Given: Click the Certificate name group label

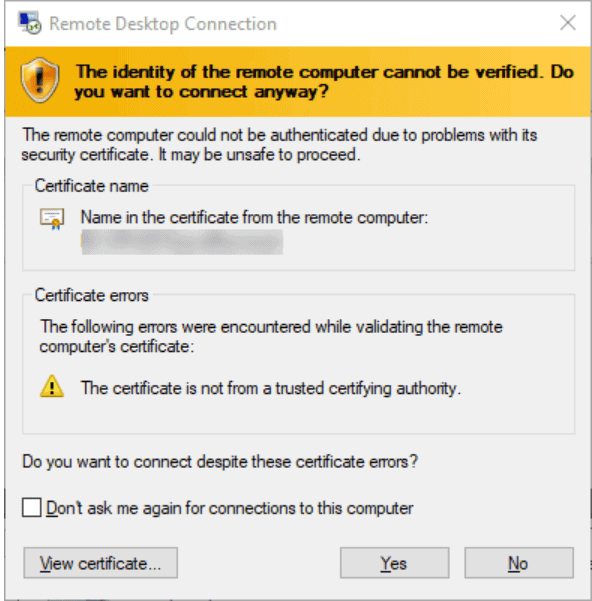Looking at the screenshot, I should coord(92,186).
